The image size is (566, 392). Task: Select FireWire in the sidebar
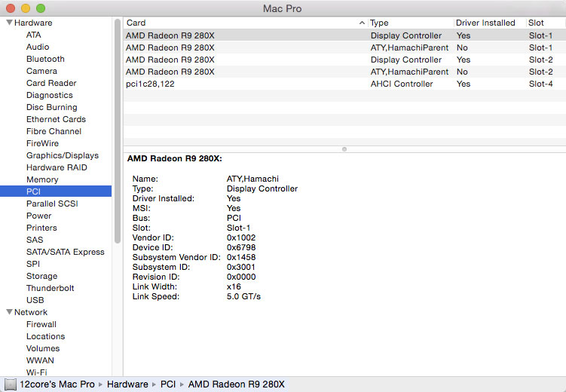click(x=42, y=143)
